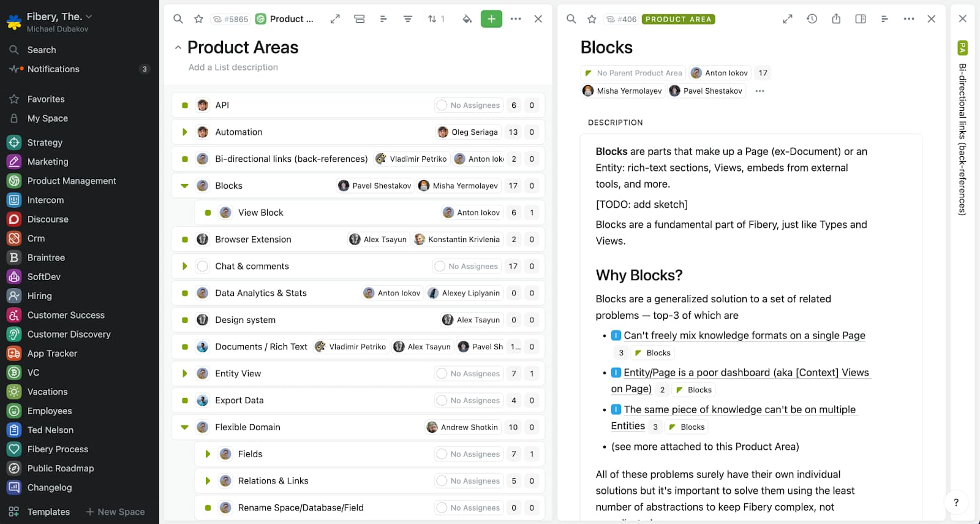The image size is (980, 524).
Task: Open the Vacations space
Action: tap(48, 392)
